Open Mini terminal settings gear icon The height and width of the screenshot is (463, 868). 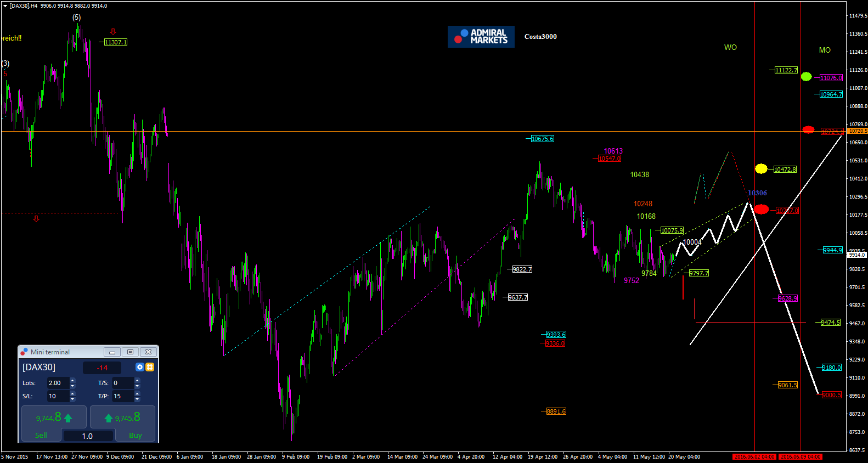click(140, 367)
